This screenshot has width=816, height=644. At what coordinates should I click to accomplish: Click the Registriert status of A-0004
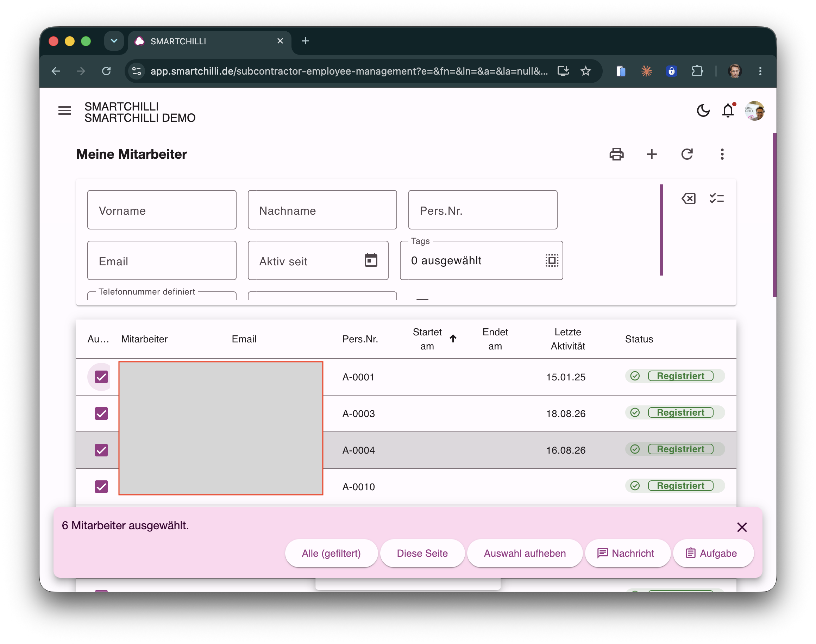(x=674, y=449)
